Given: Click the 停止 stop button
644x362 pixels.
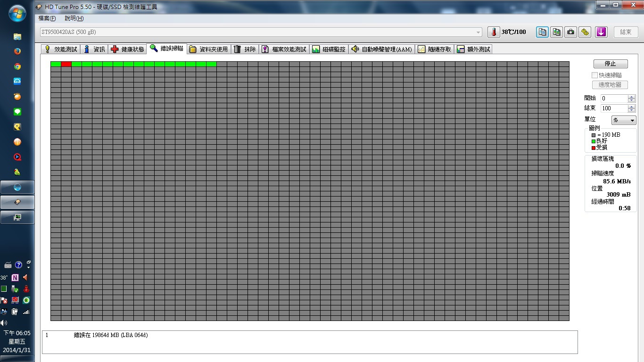Looking at the screenshot, I should pos(610,64).
